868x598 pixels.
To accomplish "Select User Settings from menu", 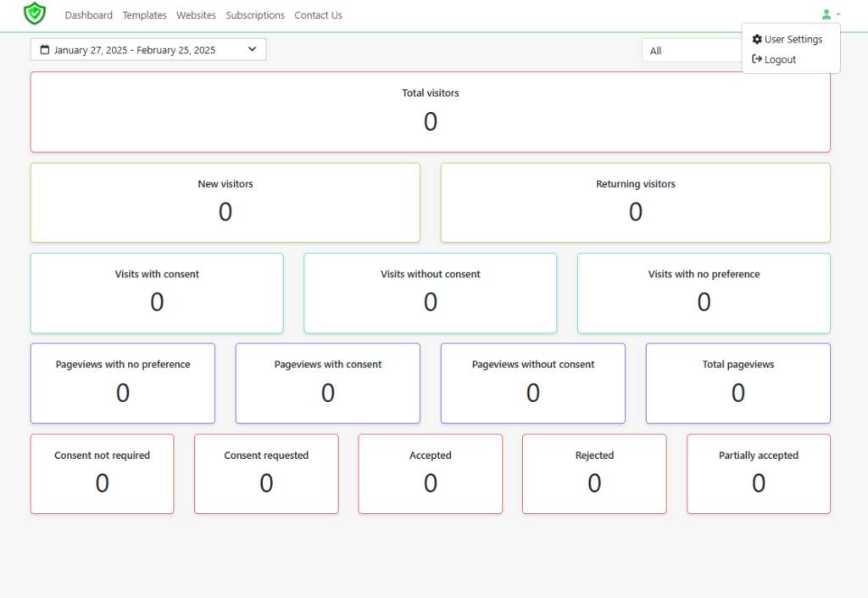I will pos(791,39).
